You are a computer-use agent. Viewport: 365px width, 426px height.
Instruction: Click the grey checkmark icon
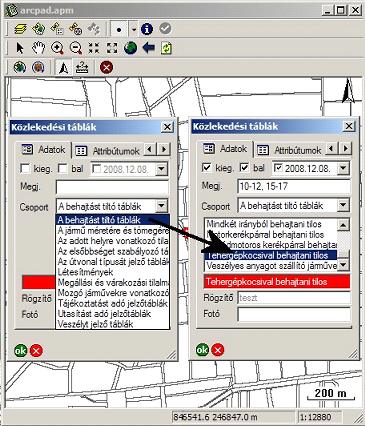[x=165, y=29]
